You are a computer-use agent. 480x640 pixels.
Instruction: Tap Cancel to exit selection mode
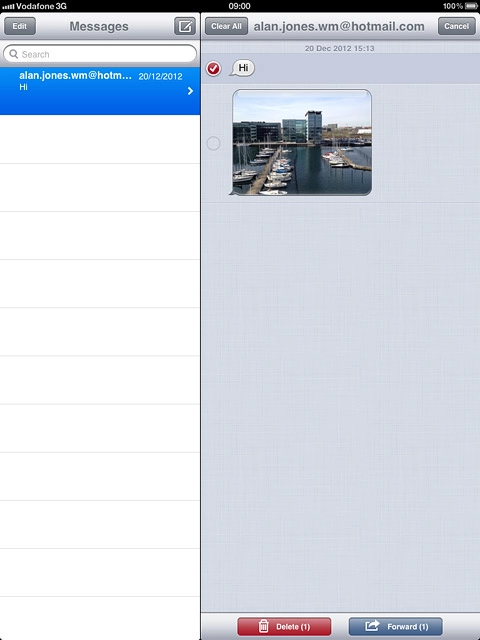[456, 26]
